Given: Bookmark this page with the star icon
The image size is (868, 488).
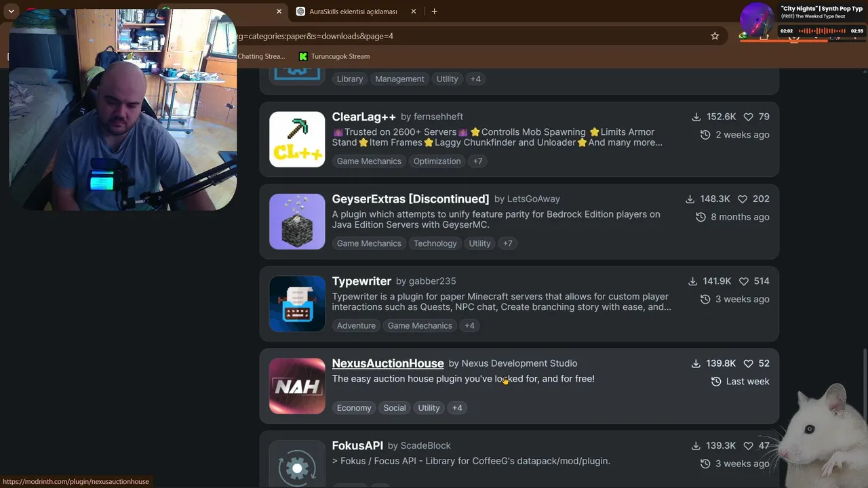Looking at the screenshot, I should 715,36.
